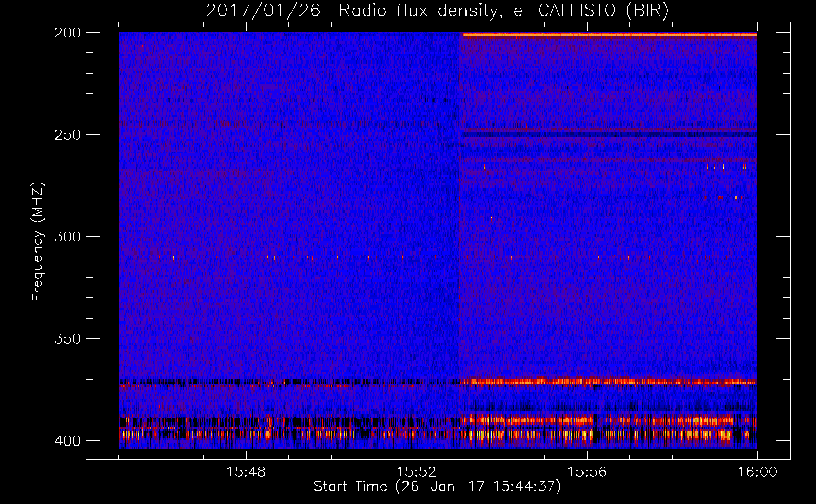Click the 15:56 time tick label
Viewport: 816px width, 504px height.
pyautogui.click(x=587, y=472)
